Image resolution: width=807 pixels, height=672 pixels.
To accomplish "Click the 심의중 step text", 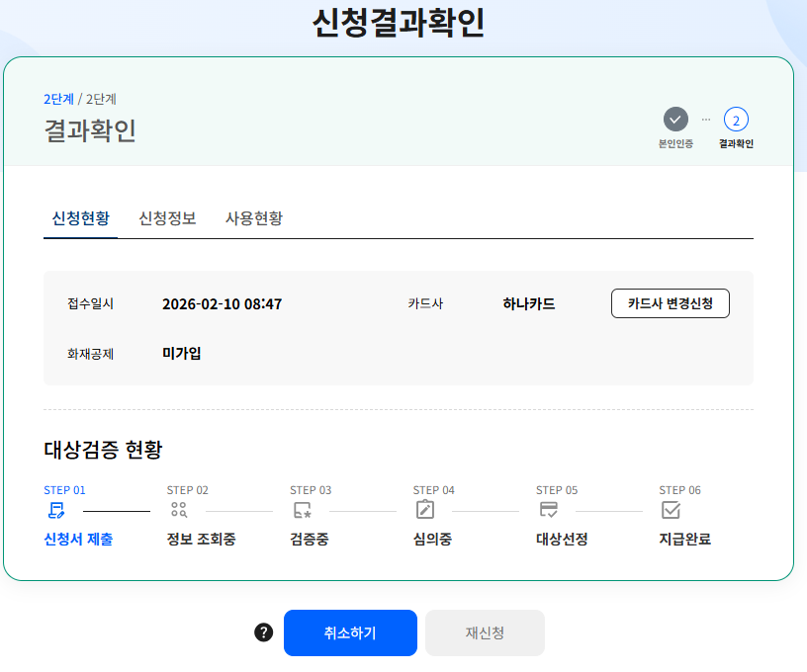I will pyautogui.click(x=432, y=539).
